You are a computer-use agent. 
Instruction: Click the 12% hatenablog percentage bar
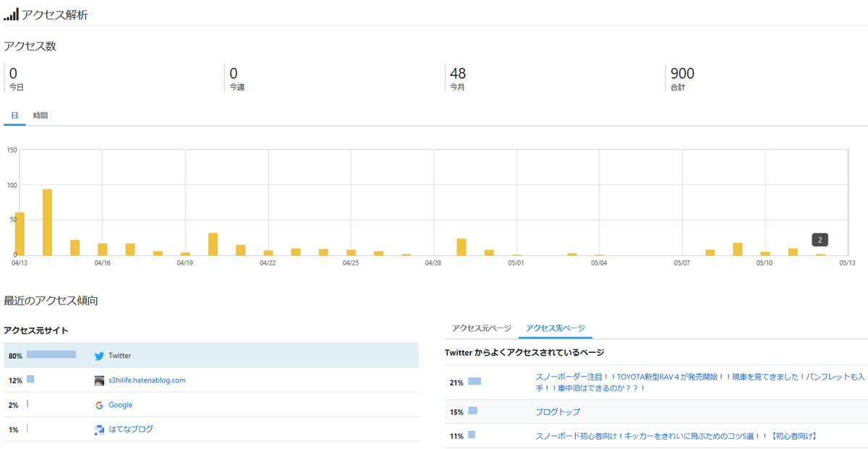tap(30, 380)
